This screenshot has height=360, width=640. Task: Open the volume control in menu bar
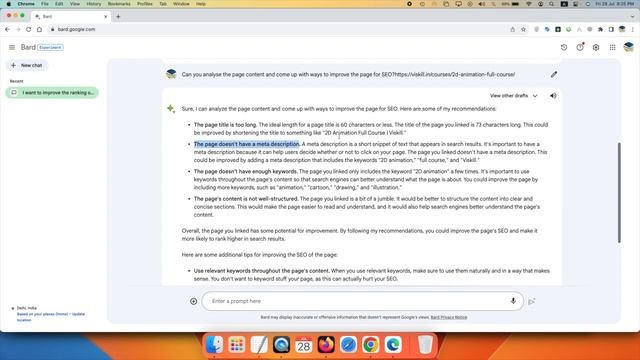tap(482, 4)
